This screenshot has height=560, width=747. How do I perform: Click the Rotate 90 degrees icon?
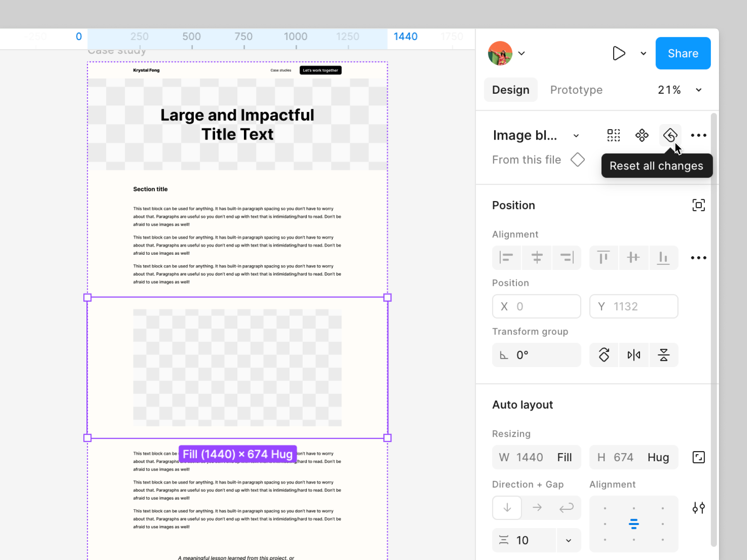click(x=604, y=355)
